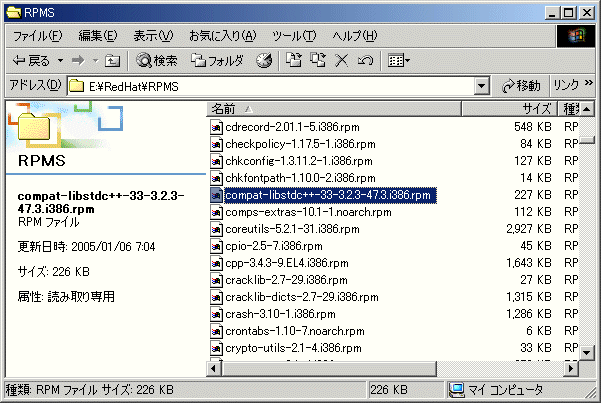Go back using the 戻る button
This screenshot has height=403, width=601.
point(31,61)
